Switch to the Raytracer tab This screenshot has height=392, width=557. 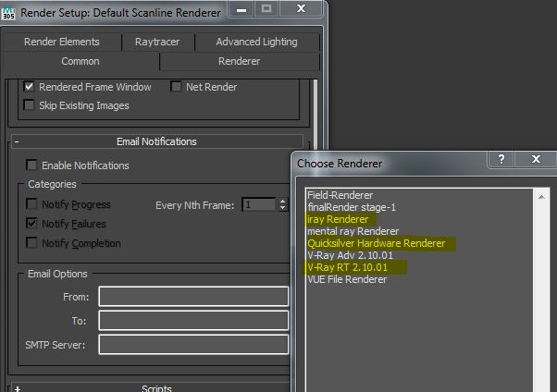(157, 42)
